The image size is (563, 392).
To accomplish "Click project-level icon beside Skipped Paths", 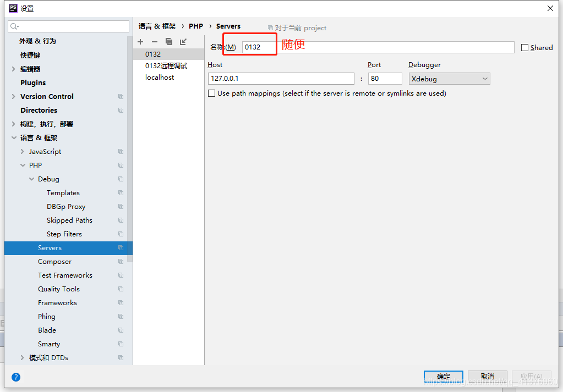I will click(121, 220).
